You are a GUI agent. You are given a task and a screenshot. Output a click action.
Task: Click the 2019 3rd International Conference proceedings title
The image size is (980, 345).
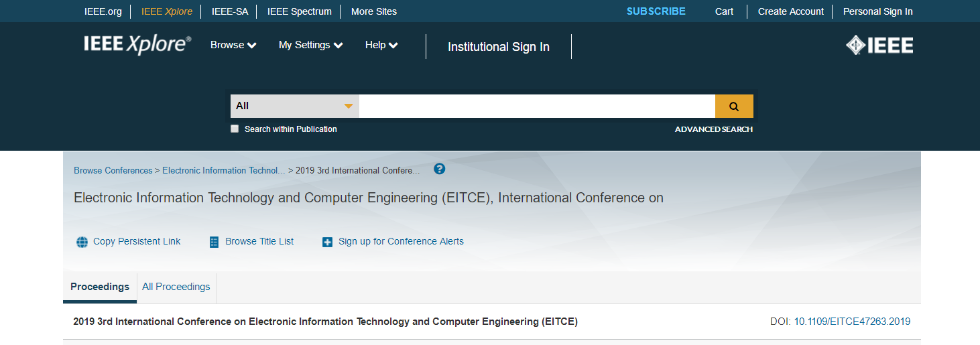tap(325, 322)
